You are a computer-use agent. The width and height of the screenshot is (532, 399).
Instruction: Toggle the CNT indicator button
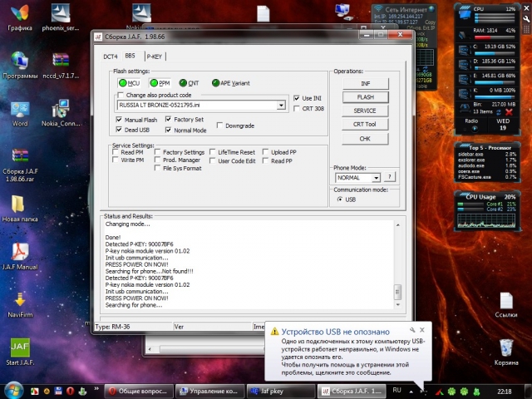click(183, 83)
